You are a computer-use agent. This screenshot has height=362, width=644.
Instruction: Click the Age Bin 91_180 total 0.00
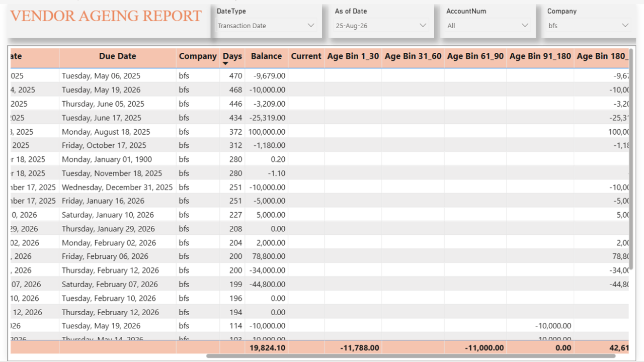pos(564,347)
